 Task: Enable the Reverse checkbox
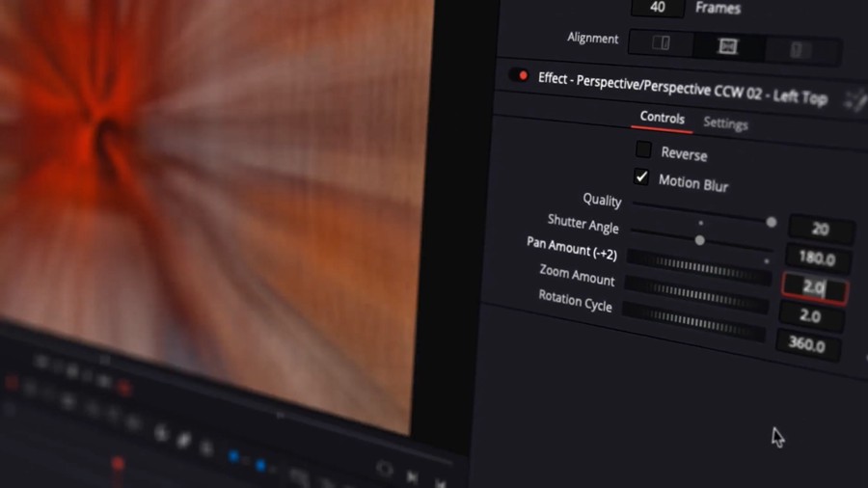[x=643, y=149]
